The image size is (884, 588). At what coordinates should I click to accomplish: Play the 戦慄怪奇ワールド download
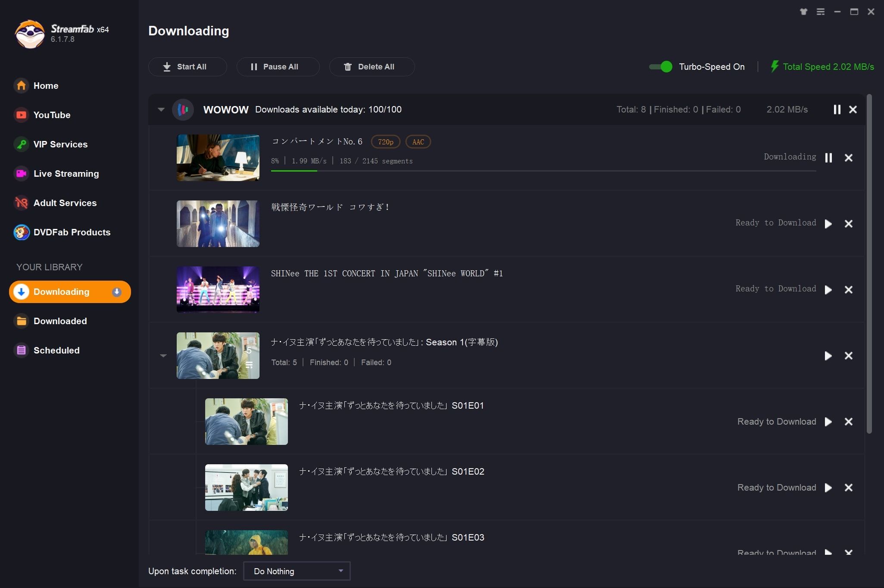828,223
